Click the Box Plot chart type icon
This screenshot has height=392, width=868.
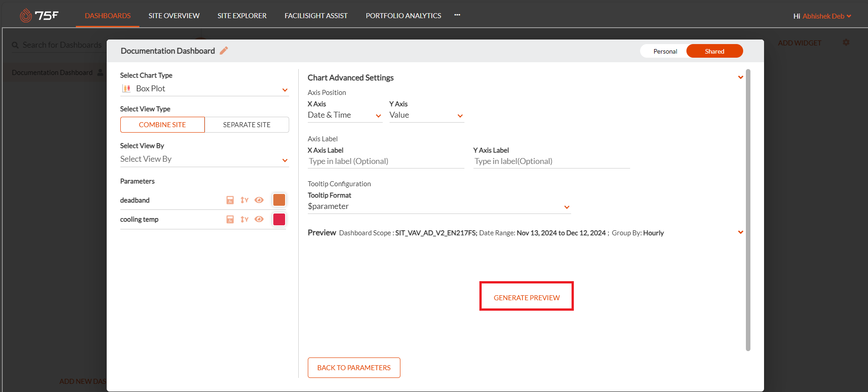127,89
